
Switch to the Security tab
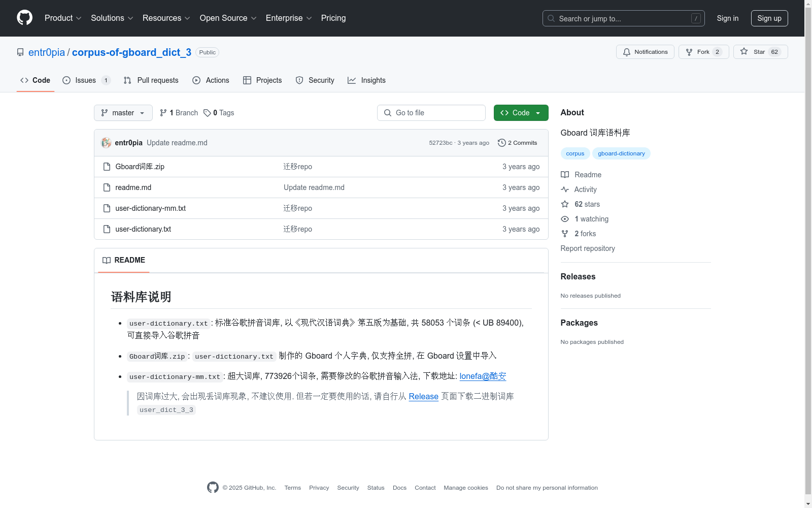tap(315, 80)
